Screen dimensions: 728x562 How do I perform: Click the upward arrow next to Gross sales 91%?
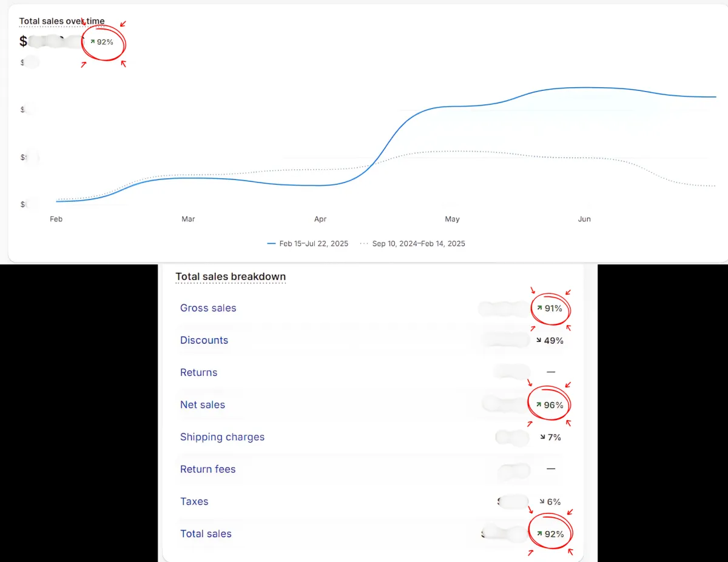click(541, 309)
